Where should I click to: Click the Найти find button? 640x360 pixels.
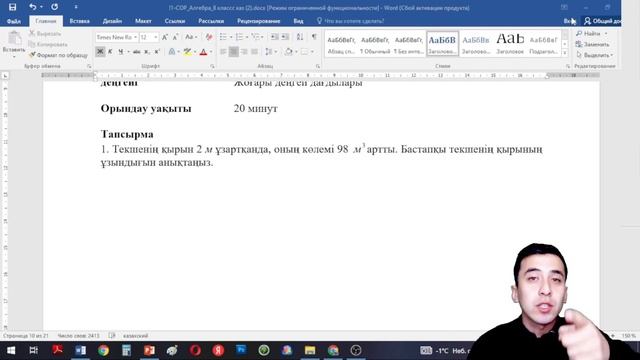click(589, 33)
